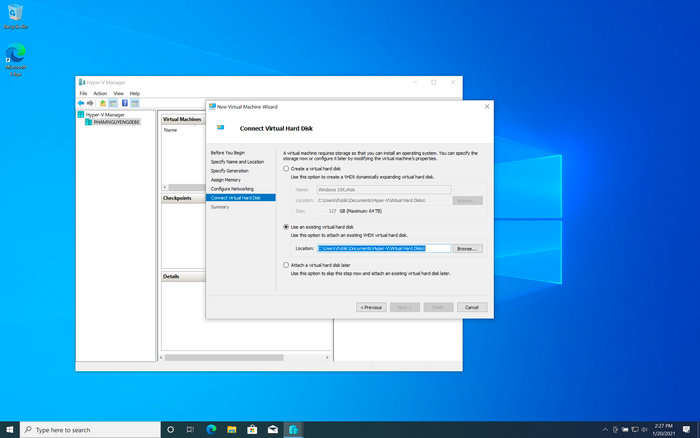Go to Specify Name and Location step

coord(238,162)
